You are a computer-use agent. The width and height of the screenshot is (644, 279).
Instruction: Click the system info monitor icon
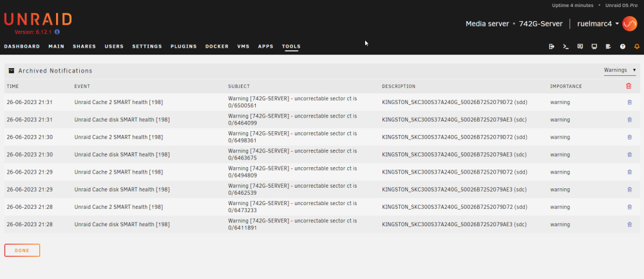[594, 47]
